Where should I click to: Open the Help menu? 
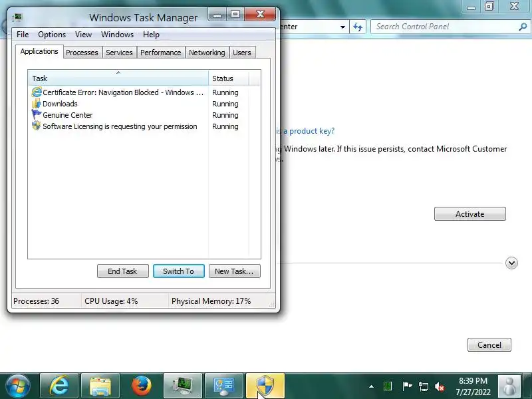coord(151,35)
